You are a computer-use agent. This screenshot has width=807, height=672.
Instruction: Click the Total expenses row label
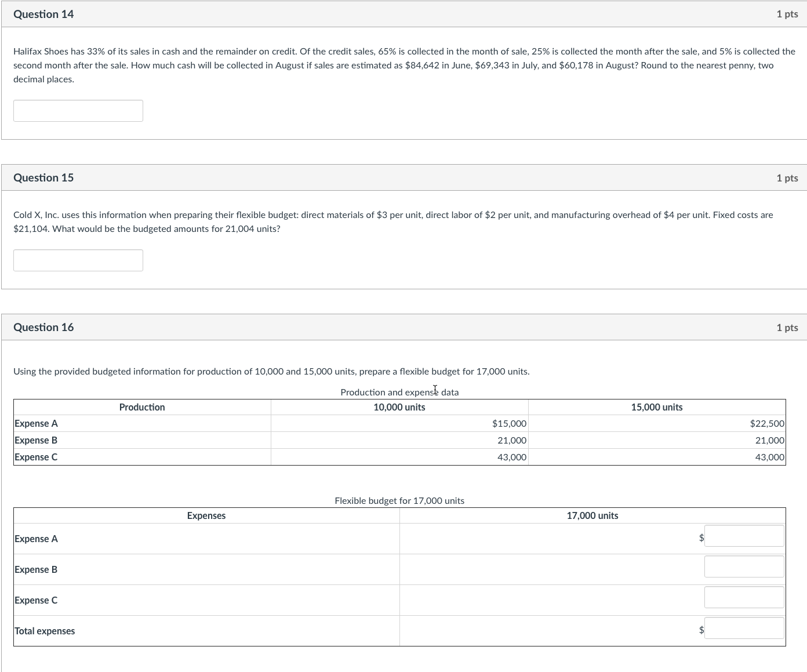(45, 631)
